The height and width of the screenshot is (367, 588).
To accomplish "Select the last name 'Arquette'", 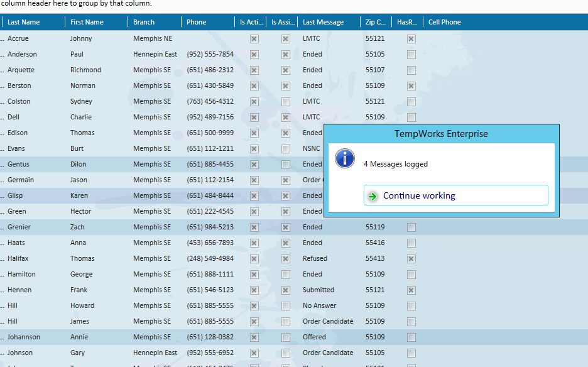I will point(21,70).
